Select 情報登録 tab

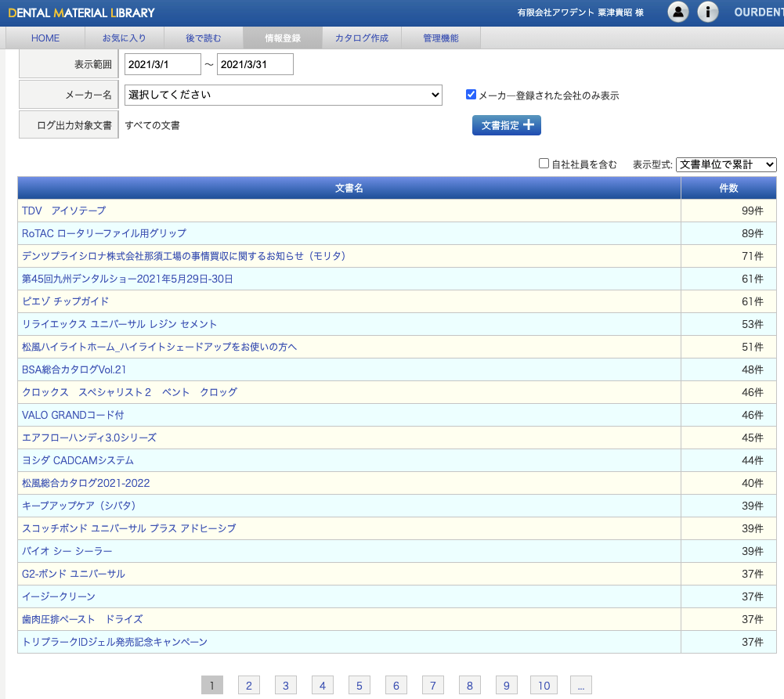(283, 38)
